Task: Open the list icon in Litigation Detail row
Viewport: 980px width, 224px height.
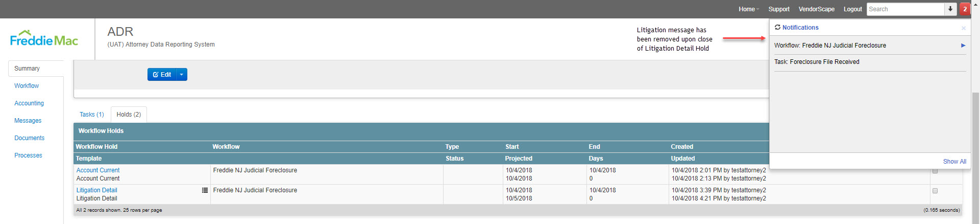Action: pos(205,190)
